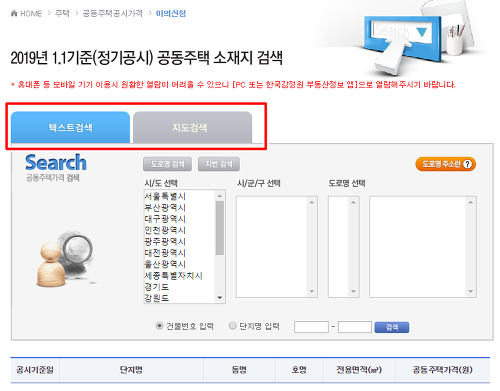Switch to the 지도검색 tab
This screenshot has height=391, width=500.
click(x=192, y=127)
